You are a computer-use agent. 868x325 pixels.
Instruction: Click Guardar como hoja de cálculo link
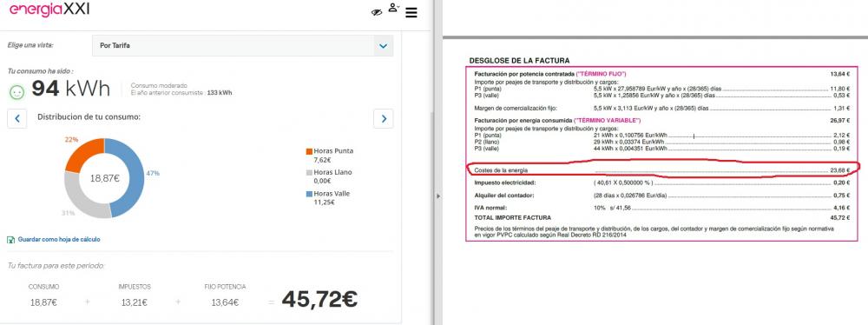(59, 240)
